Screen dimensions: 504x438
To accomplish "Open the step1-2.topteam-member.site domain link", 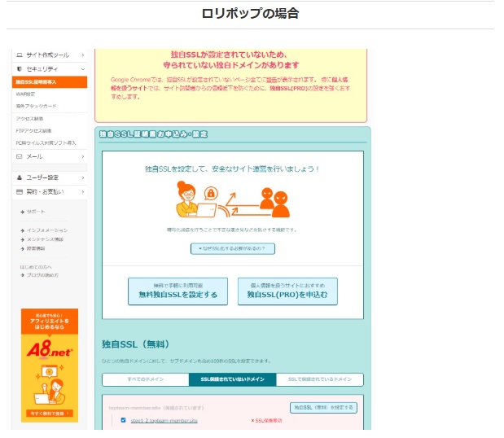I will coord(164,421).
